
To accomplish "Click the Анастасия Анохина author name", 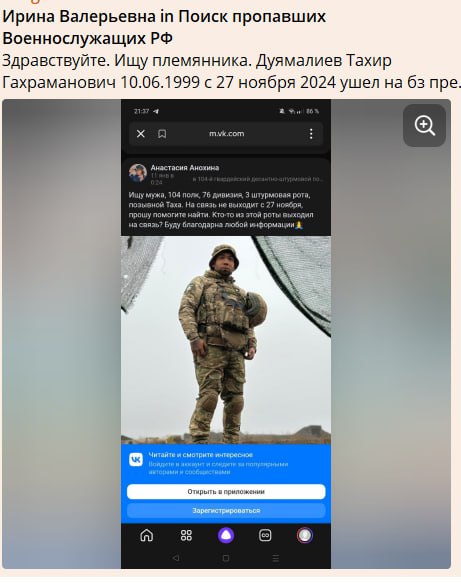I will point(185,168).
